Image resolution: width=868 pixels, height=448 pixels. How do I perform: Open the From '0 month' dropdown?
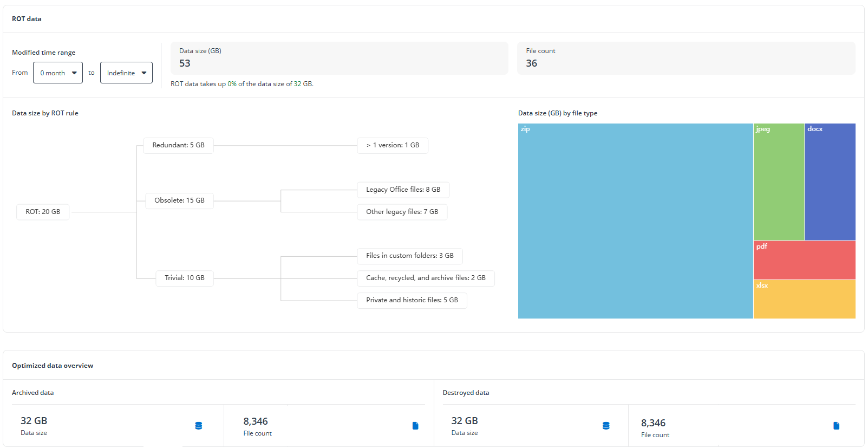(x=58, y=73)
